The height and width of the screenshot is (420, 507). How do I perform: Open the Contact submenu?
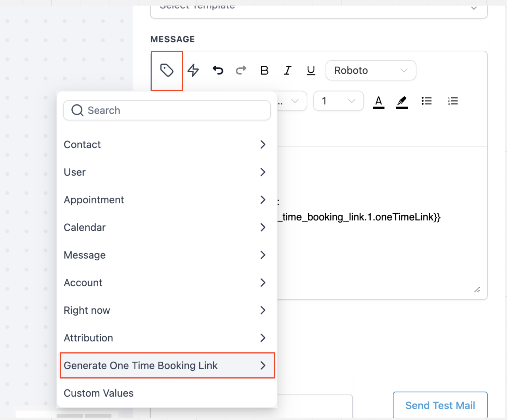[x=165, y=145]
